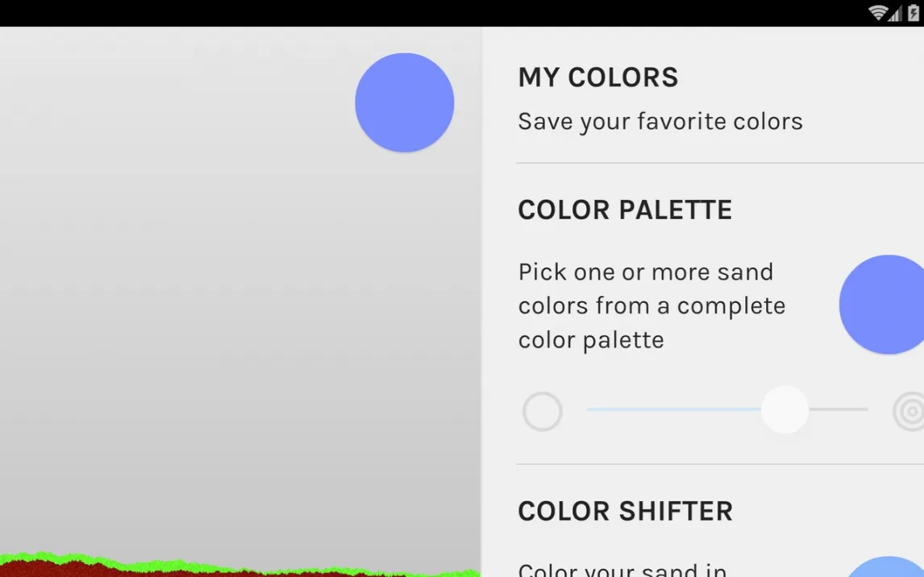
Task: Tap the floating blue color button on canvas
Action: pos(404,102)
